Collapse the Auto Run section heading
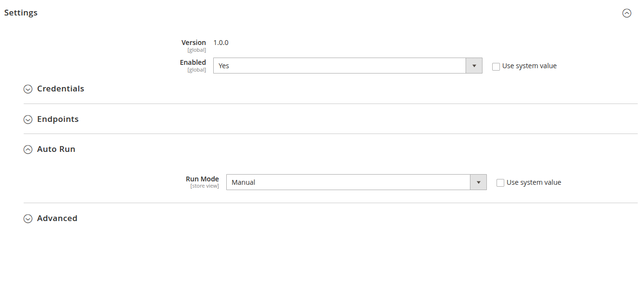The height and width of the screenshot is (297, 644). [56, 149]
